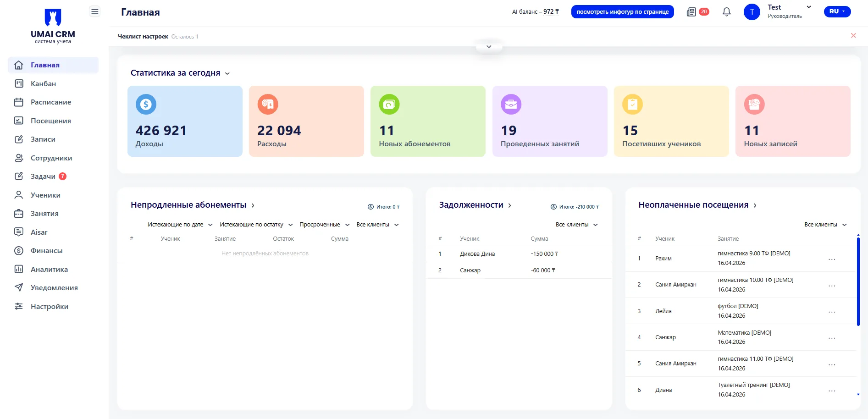
Task: Click the orange expenses icon
Action: [x=268, y=105]
